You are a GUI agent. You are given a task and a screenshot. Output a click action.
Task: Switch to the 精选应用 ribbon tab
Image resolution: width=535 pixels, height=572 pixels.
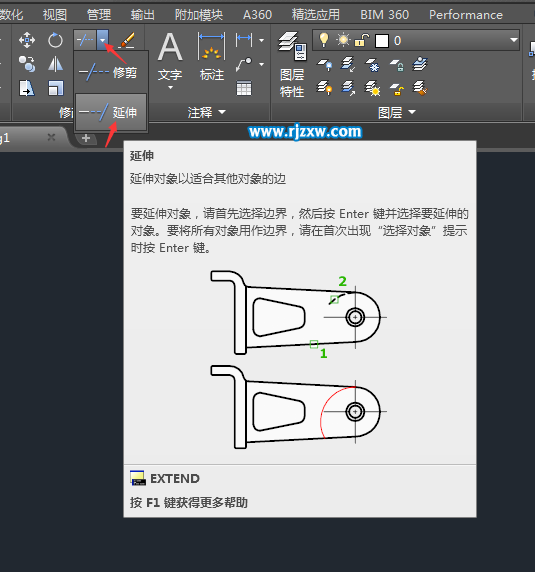coord(315,15)
